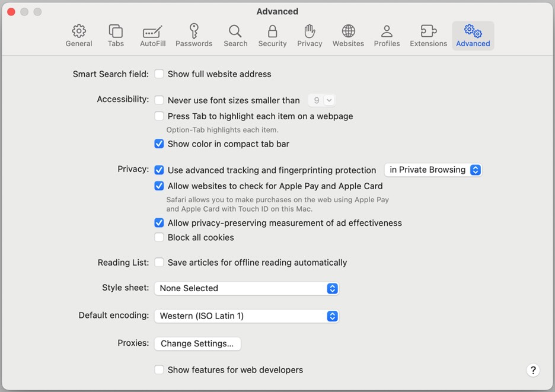Close the Advanced settings window
Viewport: 555px width, 392px height.
coord(11,12)
